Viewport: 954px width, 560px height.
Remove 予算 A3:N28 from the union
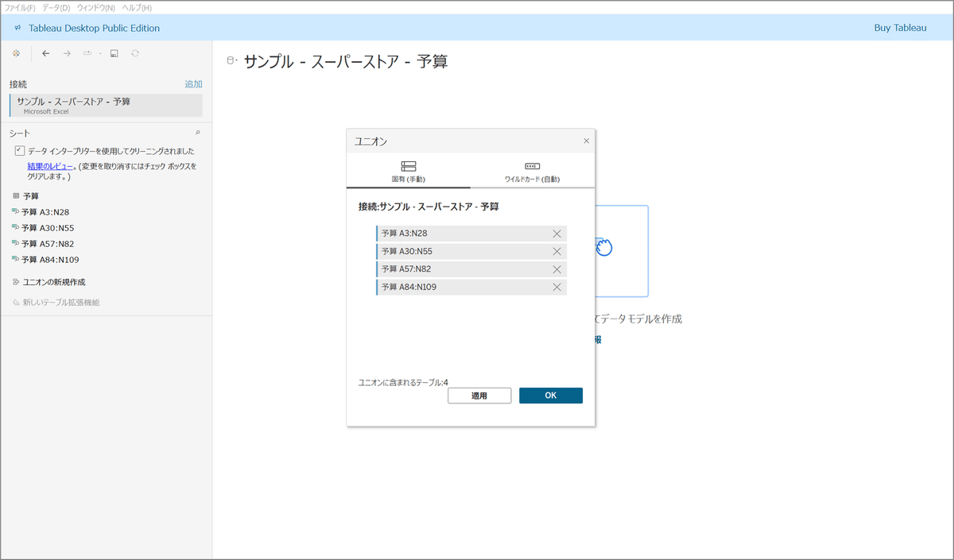pos(556,234)
